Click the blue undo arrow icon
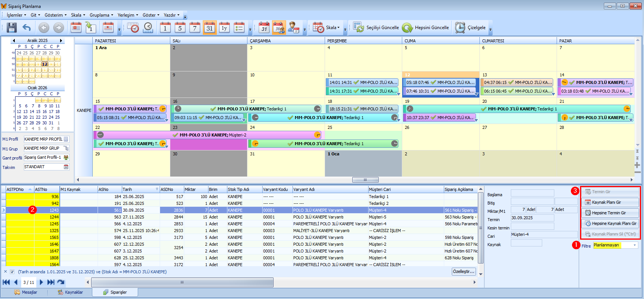This screenshot has width=644, height=299. (26, 28)
